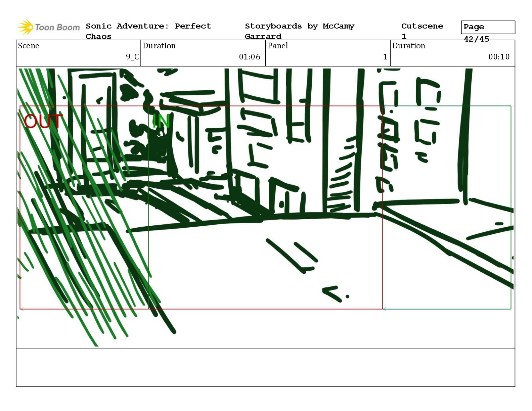
Task: Click the Panel number '1'
Action: [x=385, y=57]
